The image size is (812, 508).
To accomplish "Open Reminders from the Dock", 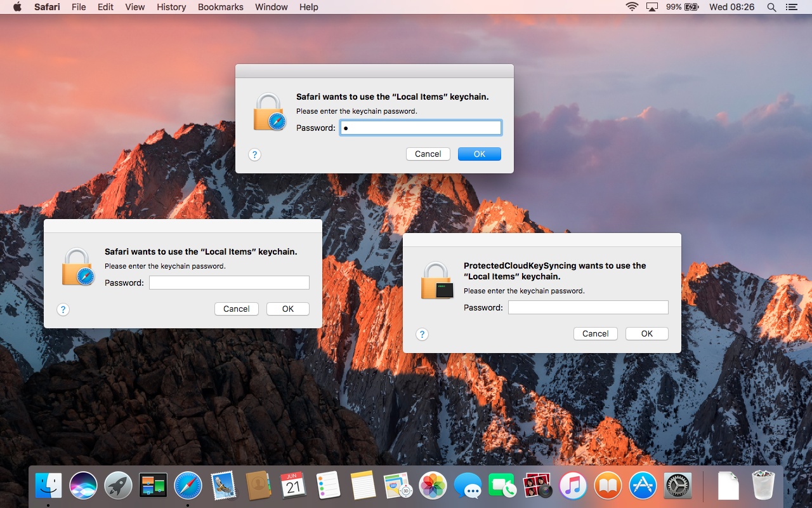I will click(328, 486).
